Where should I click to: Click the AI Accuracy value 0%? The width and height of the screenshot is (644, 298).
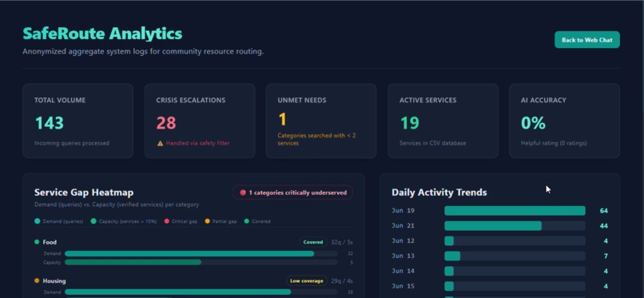pos(533,123)
